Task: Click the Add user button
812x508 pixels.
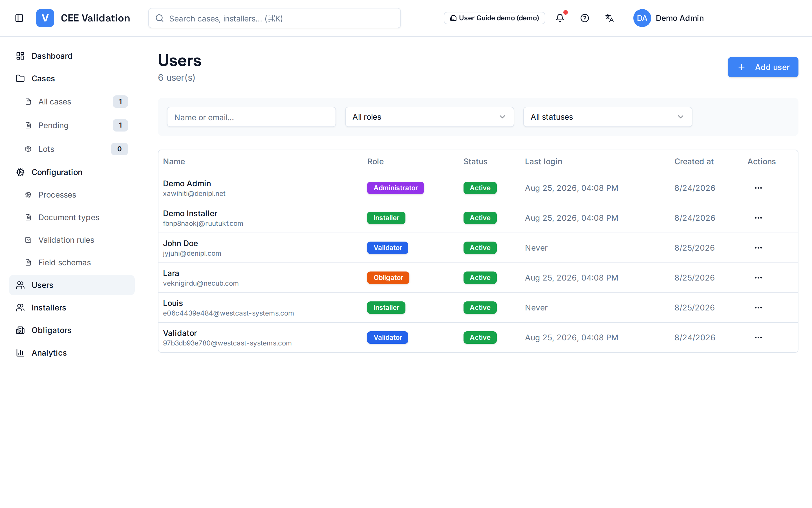Action: tap(763, 67)
